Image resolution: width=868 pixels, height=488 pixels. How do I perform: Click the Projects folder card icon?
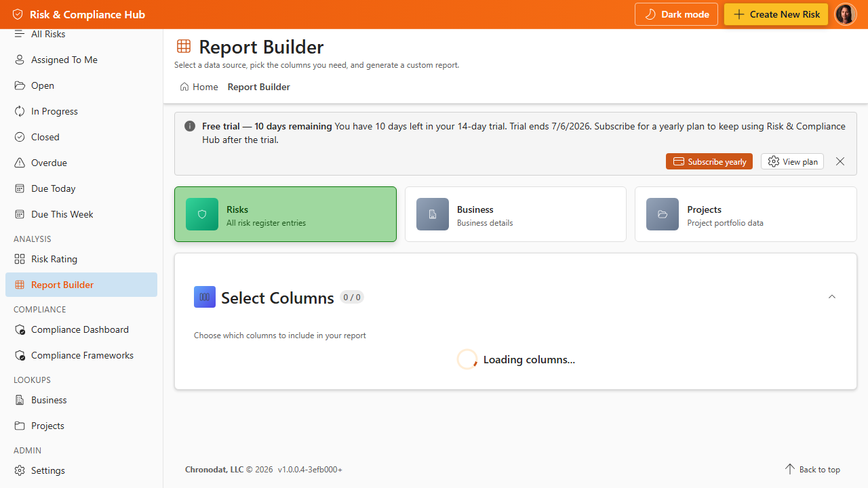tap(663, 214)
